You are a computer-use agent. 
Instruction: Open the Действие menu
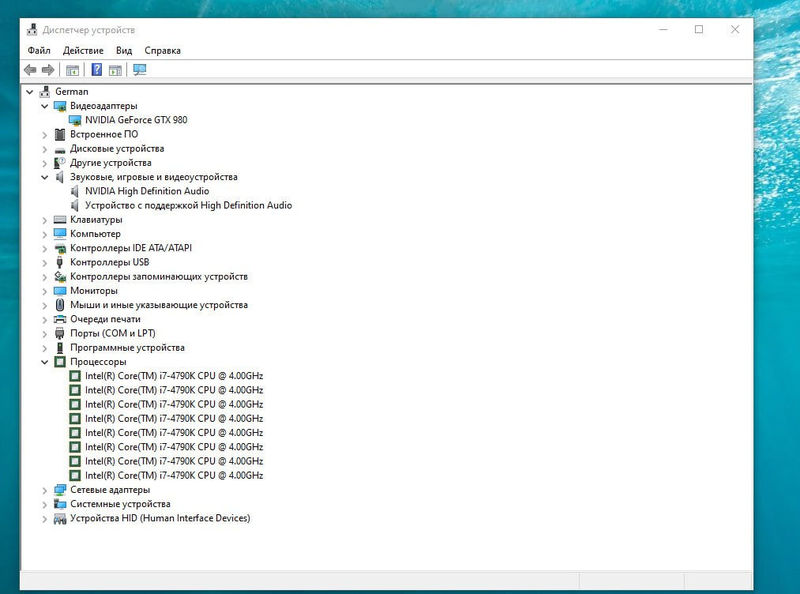point(83,51)
